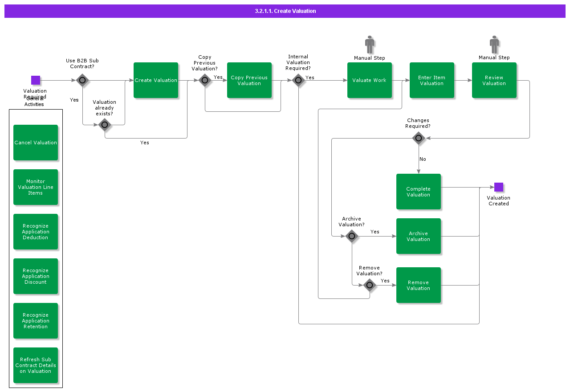The height and width of the screenshot is (392, 570).
Task: Select the Changes Required gateway diamond
Action: click(419, 138)
